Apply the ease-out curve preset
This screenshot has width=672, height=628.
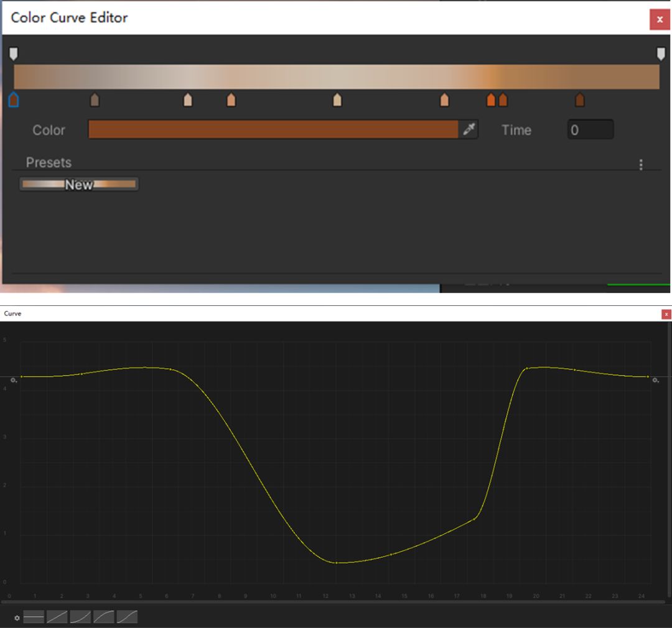(104, 617)
